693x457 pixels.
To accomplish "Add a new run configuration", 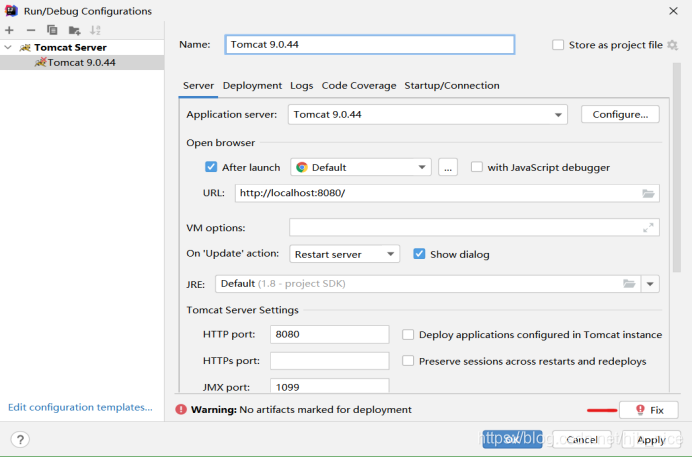I will tap(9, 30).
